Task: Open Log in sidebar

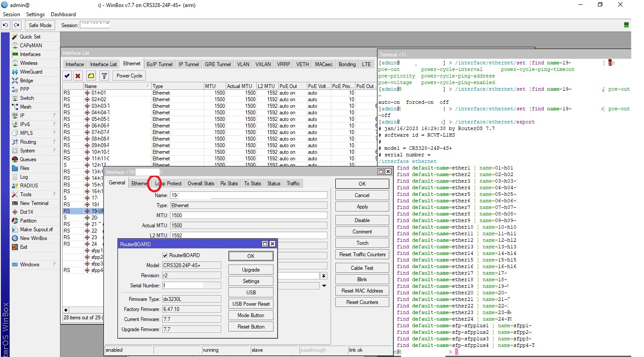Action: point(24,177)
